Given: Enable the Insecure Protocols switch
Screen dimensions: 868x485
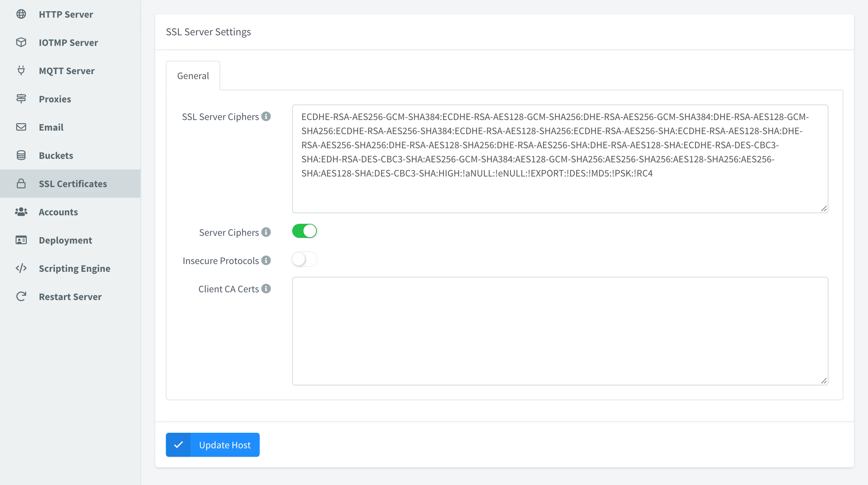Looking at the screenshot, I should [305, 259].
